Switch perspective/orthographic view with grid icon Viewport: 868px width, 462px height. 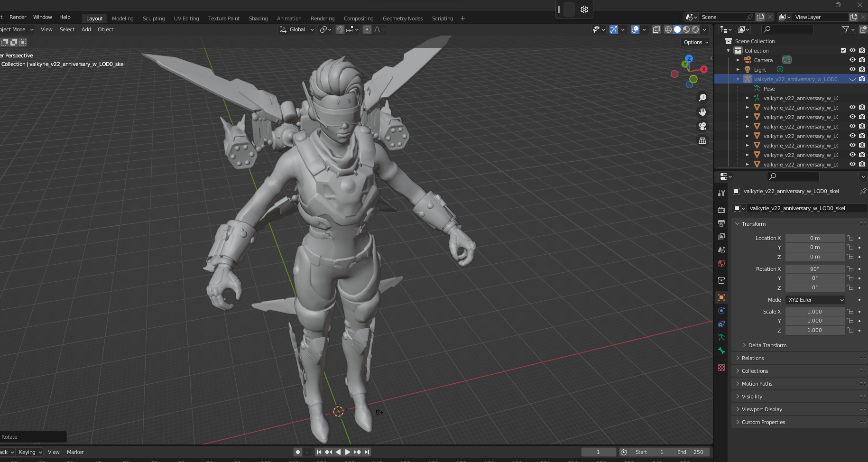click(702, 140)
